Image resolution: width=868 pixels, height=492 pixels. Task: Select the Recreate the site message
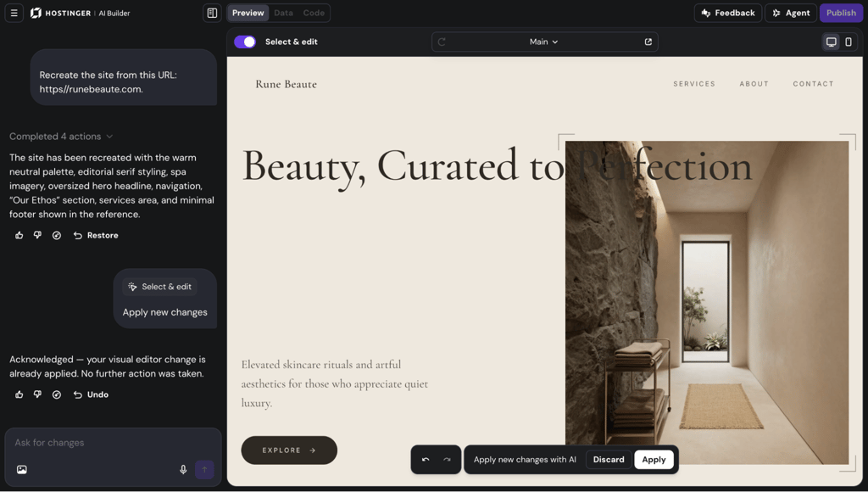pos(124,77)
